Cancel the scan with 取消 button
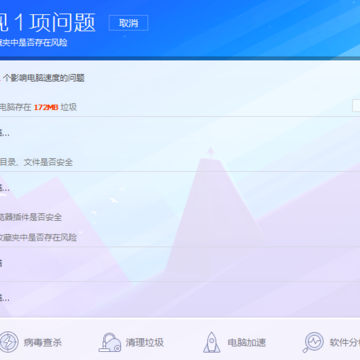The height and width of the screenshot is (360, 360). [128, 23]
